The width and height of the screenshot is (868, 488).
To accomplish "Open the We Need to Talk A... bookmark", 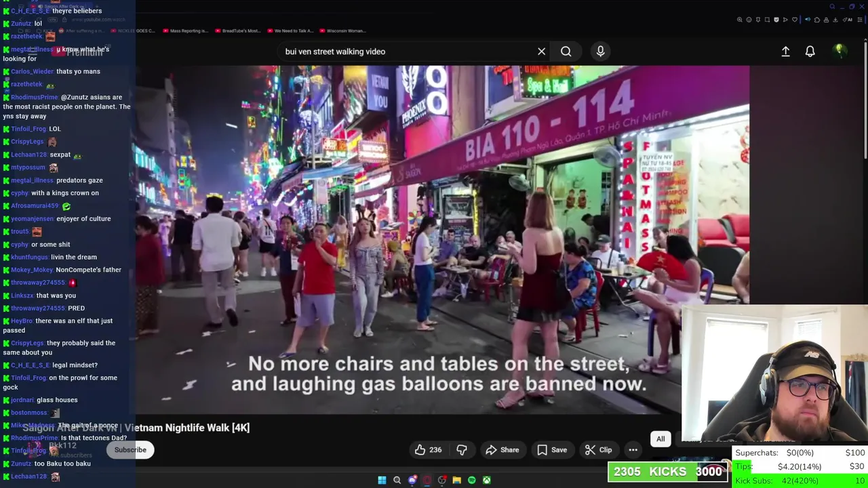I will (290, 30).
